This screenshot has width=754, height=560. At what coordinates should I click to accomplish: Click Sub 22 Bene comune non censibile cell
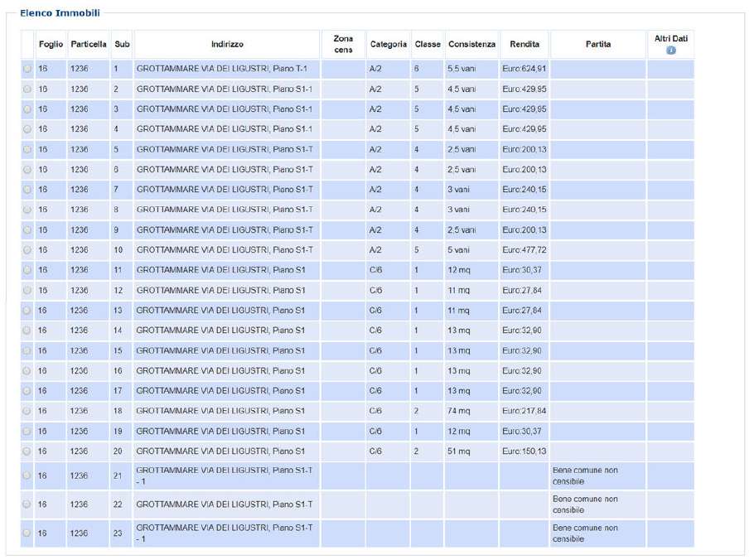pos(597,504)
